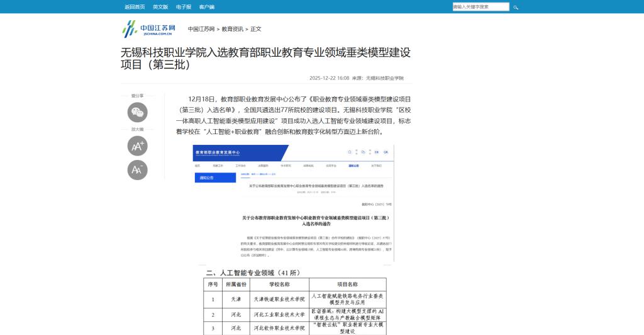Click the 微分享 label in sidebar
Screen dimensions: 644x335
click(x=137, y=96)
